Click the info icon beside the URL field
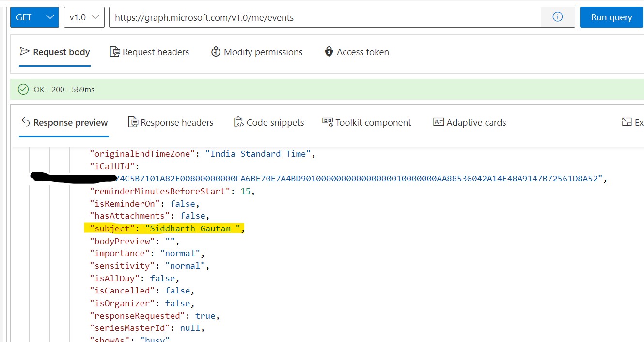 tap(558, 17)
